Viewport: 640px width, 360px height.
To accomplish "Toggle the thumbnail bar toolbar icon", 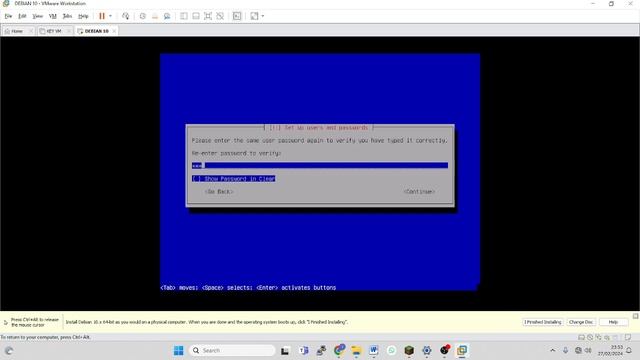I will (x=196, y=16).
